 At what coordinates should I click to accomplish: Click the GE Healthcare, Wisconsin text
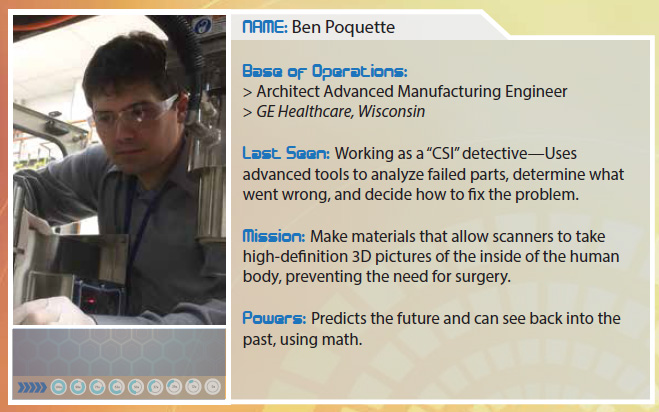point(341,112)
